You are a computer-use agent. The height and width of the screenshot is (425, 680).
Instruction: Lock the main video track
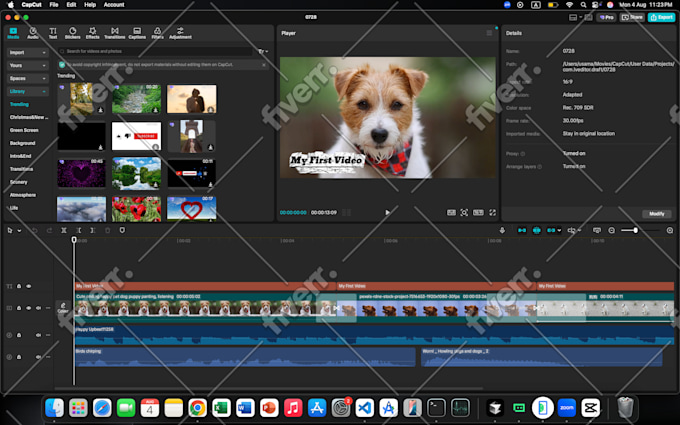(19, 308)
